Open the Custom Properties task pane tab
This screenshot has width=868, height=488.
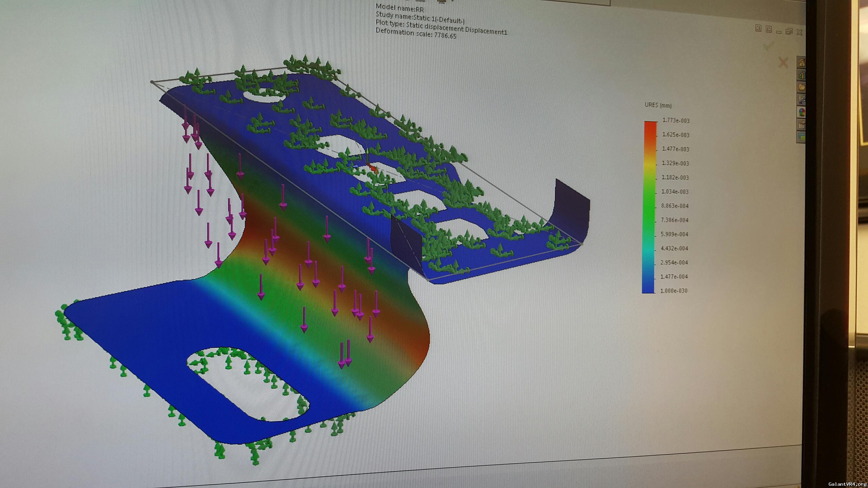pyautogui.click(x=802, y=124)
